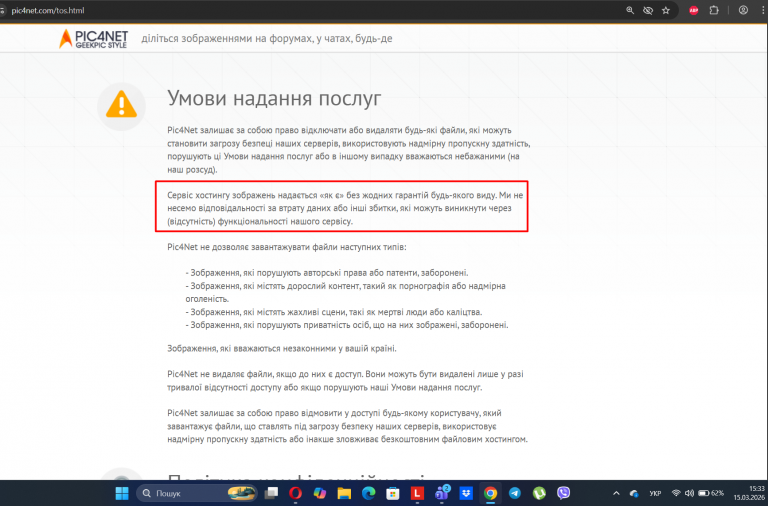Screen dimensions: 768x506
Task: Switch to Chrome on the taskbar
Action: click(490, 493)
